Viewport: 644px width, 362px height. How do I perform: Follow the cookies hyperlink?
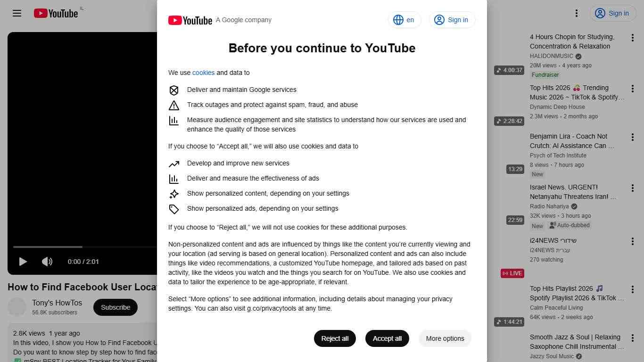click(203, 73)
